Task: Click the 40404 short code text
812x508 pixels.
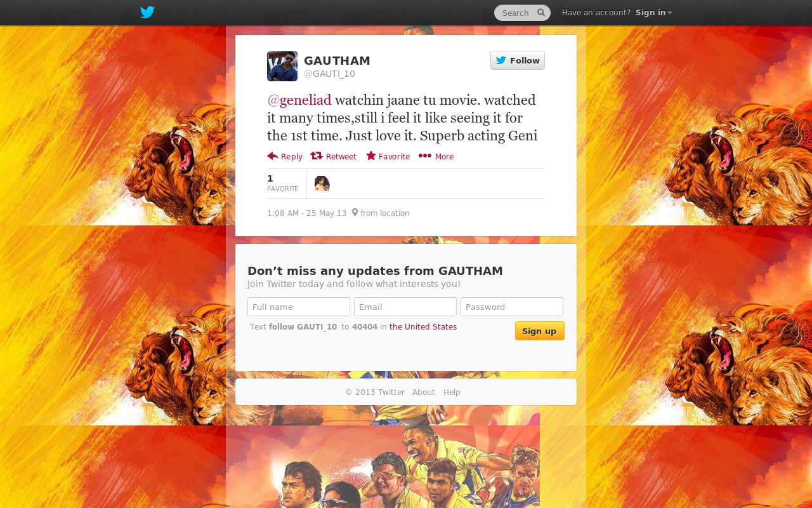Action: click(365, 327)
